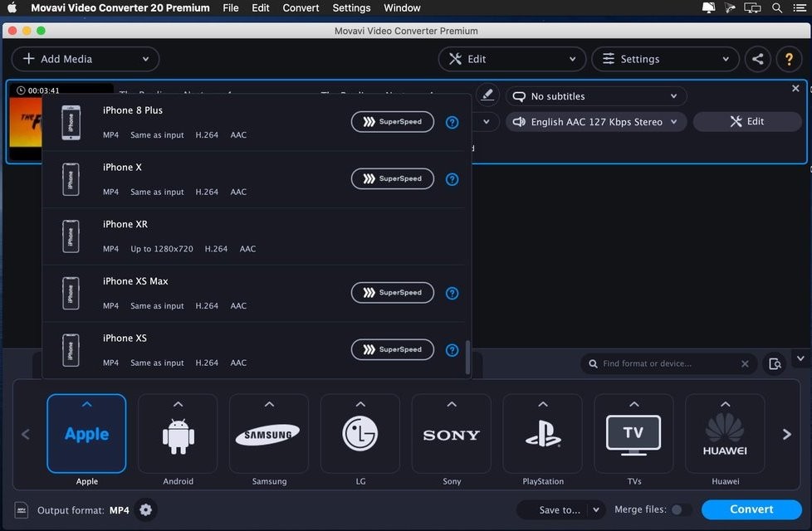Open the Window menu in menu bar
This screenshot has width=812, height=531.
401,7
